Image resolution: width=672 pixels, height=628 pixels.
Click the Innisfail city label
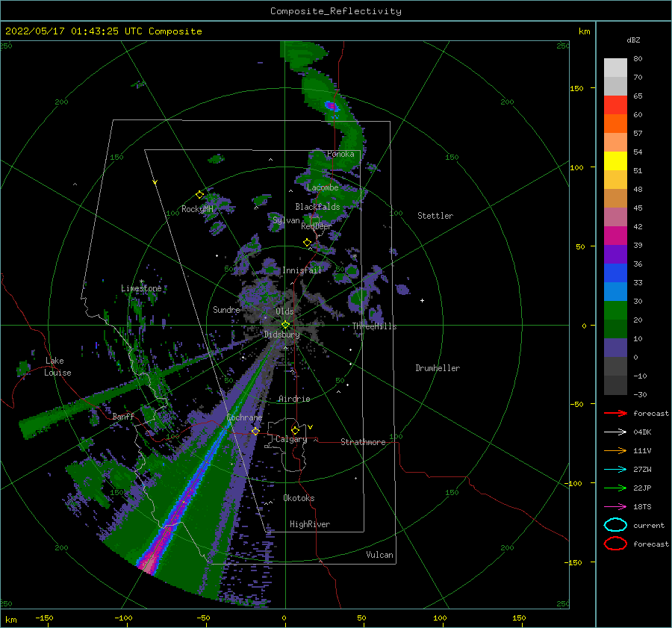pos(302,270)
